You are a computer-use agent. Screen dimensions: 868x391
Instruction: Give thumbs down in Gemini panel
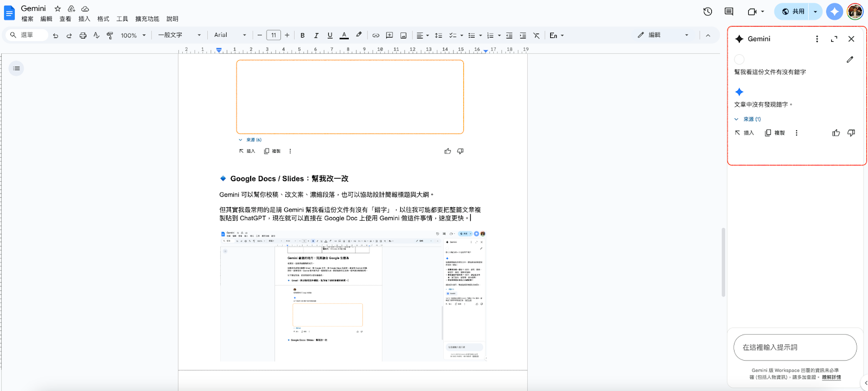point(851,133)
